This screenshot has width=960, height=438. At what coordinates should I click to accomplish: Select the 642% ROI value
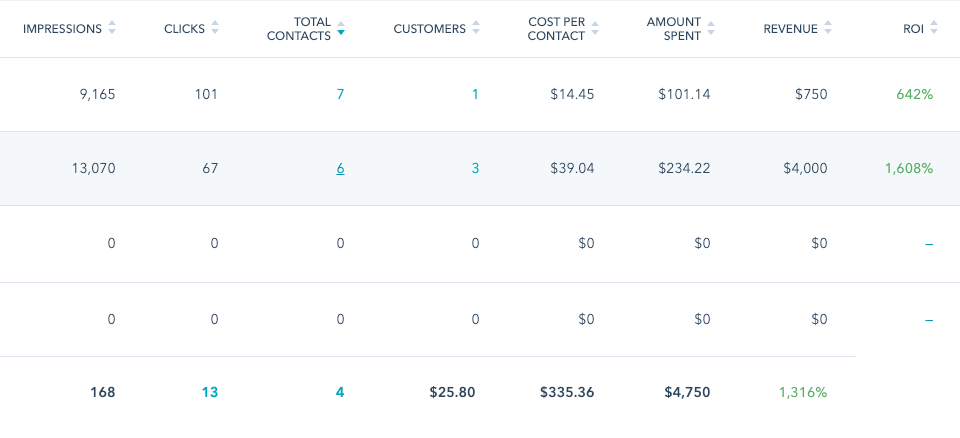pyautogui.click(x=914, y=94)
